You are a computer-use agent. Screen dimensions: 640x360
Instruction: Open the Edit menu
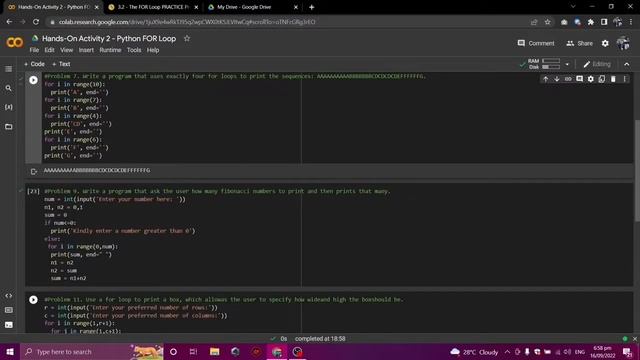49,50
